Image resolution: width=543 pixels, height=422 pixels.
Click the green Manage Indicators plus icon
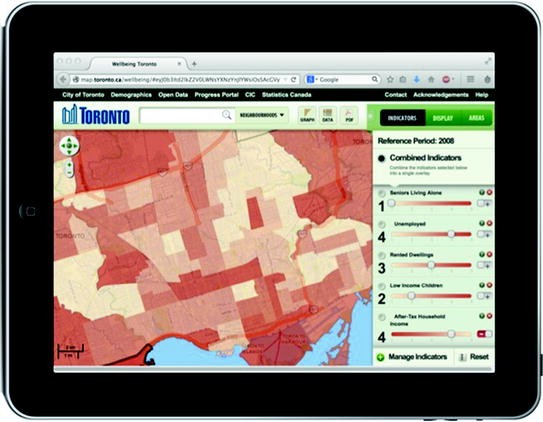coord(381,357)
